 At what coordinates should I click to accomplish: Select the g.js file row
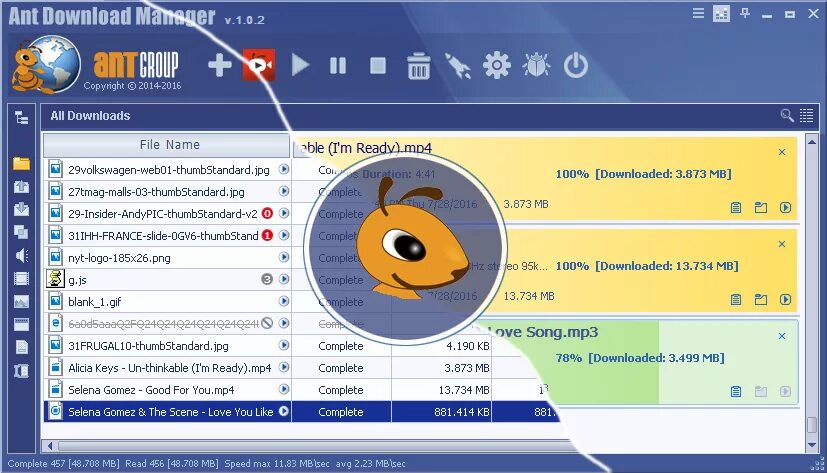point(168,279)
